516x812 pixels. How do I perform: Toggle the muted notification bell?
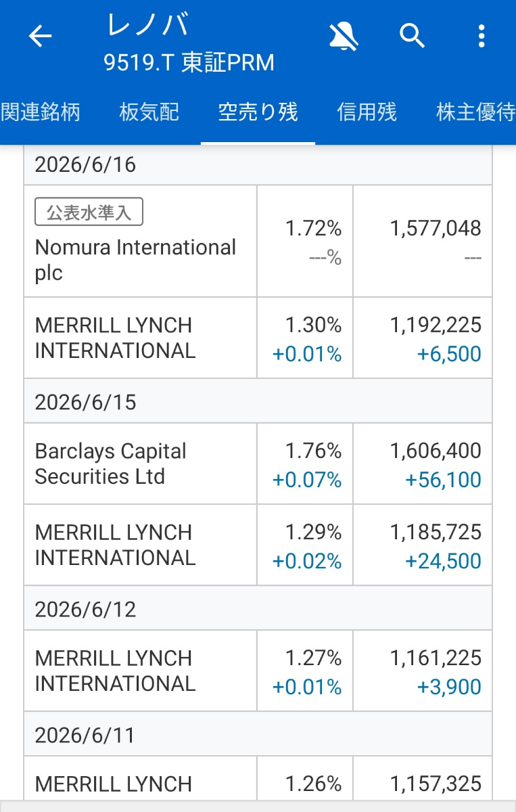(344, 35)
